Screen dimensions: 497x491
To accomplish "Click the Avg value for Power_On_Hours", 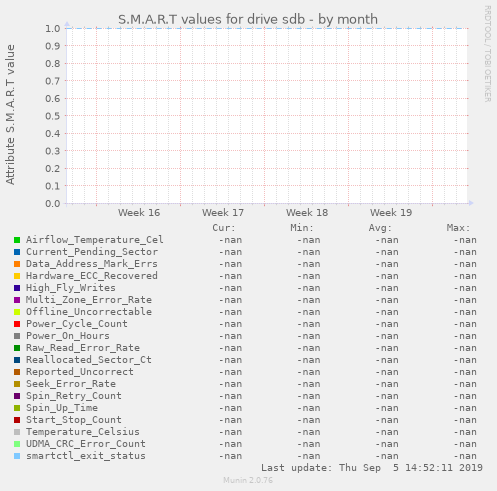I will pyautogui.click(x=387, y=336).
